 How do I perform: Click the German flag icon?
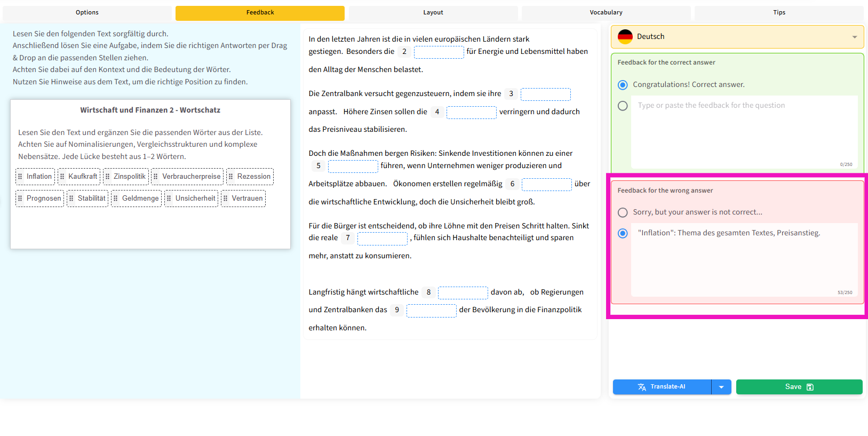[625, 37]
